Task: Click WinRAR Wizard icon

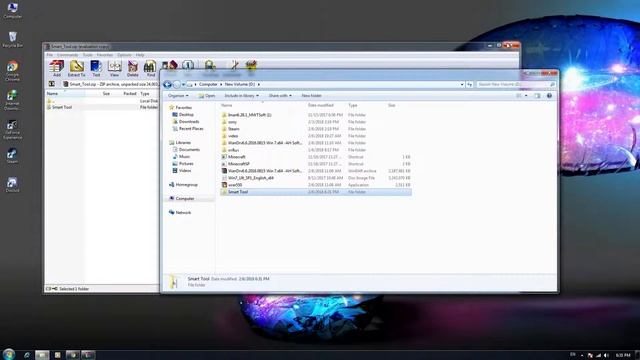Action: 169,65
